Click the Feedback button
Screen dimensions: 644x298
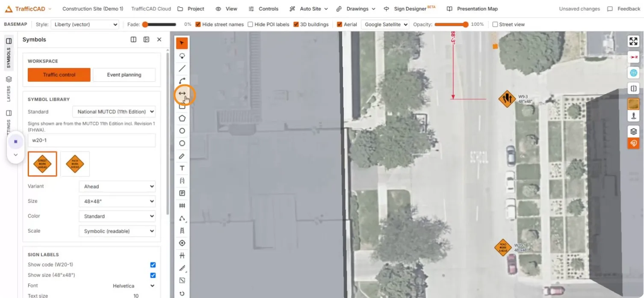(x=623, y=9)
